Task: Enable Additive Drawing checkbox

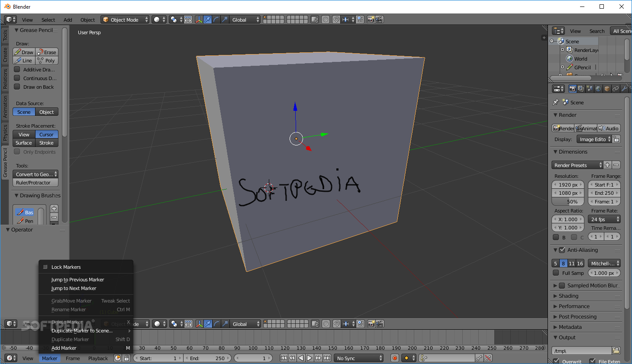Action: coord(17,69)
